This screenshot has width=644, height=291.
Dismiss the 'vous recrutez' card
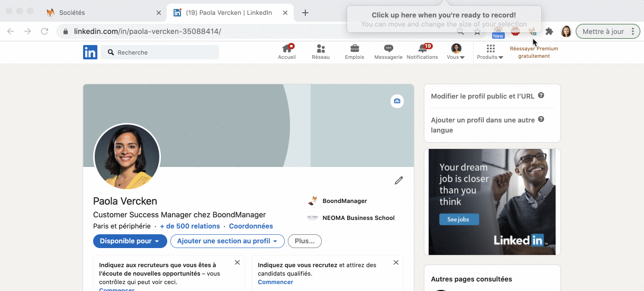pyautogui.click(x=396, y=262)
